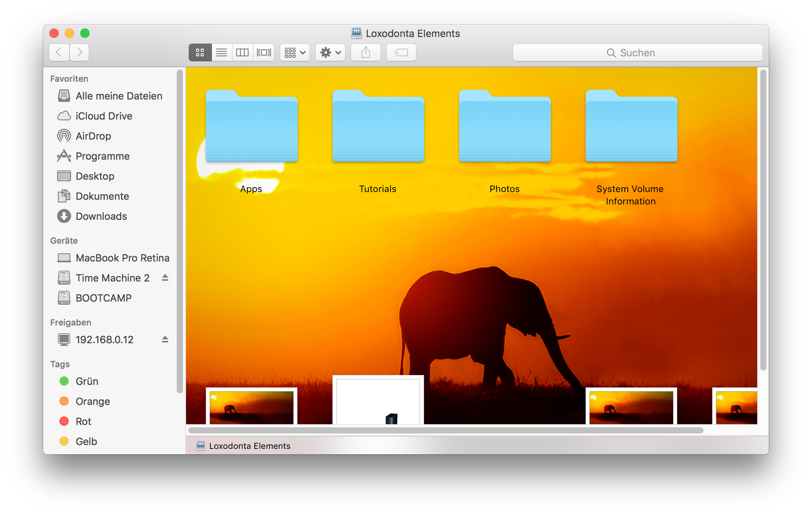Click the share toolbar button
This screenshot has width=812, height=516.
(365, 52)
